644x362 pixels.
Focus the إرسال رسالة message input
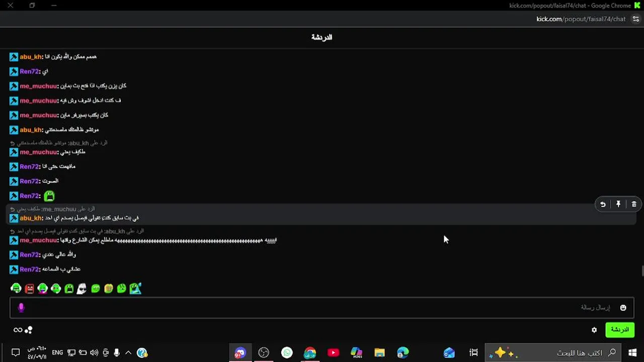point(322,308)
